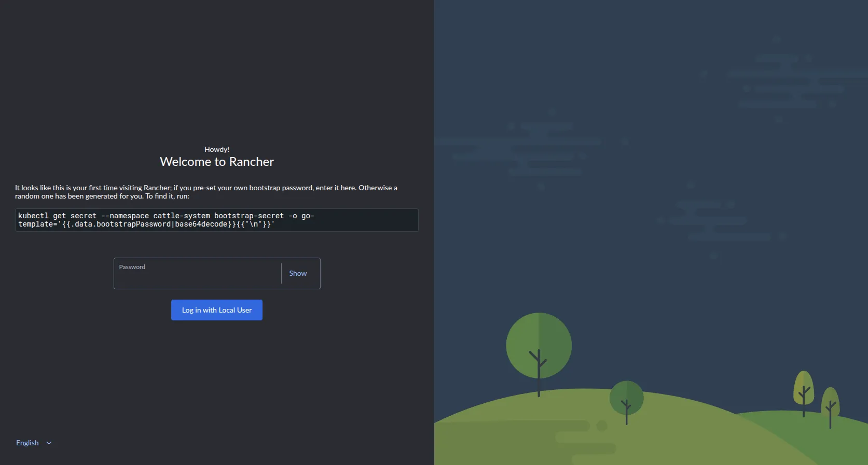Open the English language dropdown

click(34, 443)
